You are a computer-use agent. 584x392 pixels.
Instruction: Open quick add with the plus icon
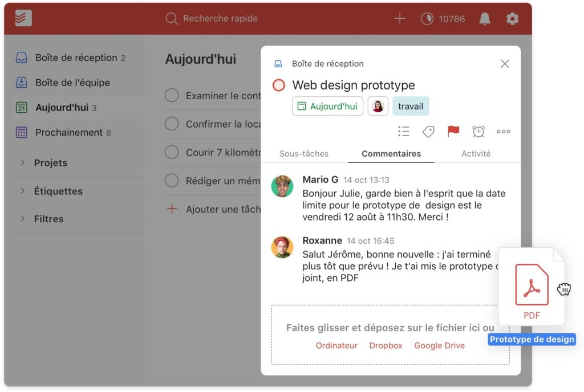pos(400,18)
